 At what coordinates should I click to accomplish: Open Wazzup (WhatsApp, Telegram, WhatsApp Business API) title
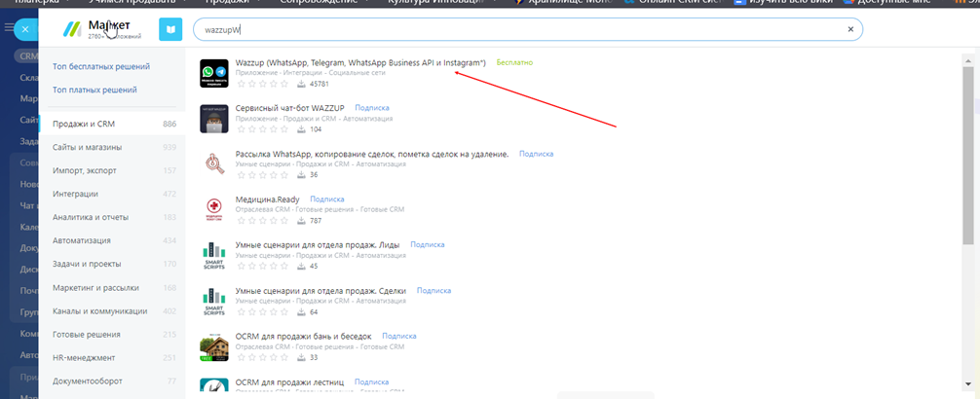point(360,62)
